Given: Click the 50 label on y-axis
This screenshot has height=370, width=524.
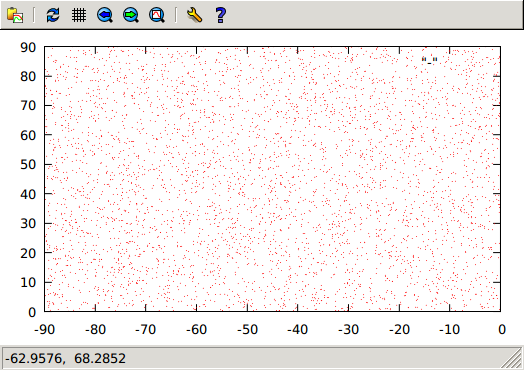Looking at the screenshot, I should [x=28, y=164].
